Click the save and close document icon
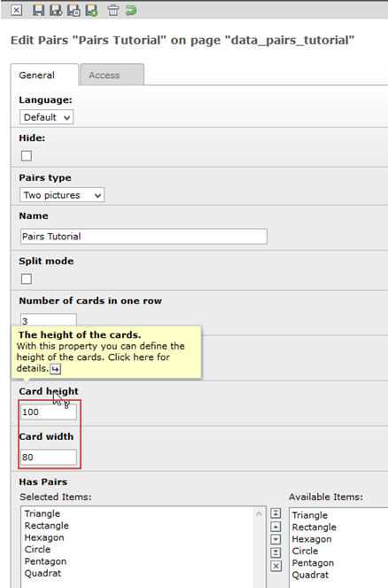This screenshot has width=388, height=588. [x=74, y=10]
